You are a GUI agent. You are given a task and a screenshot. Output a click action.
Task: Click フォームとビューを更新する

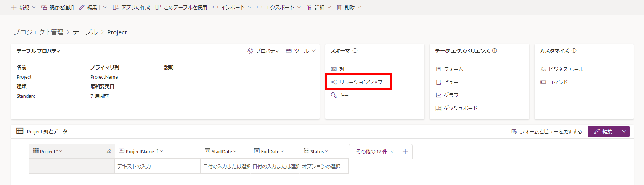[x=547, y=131]
